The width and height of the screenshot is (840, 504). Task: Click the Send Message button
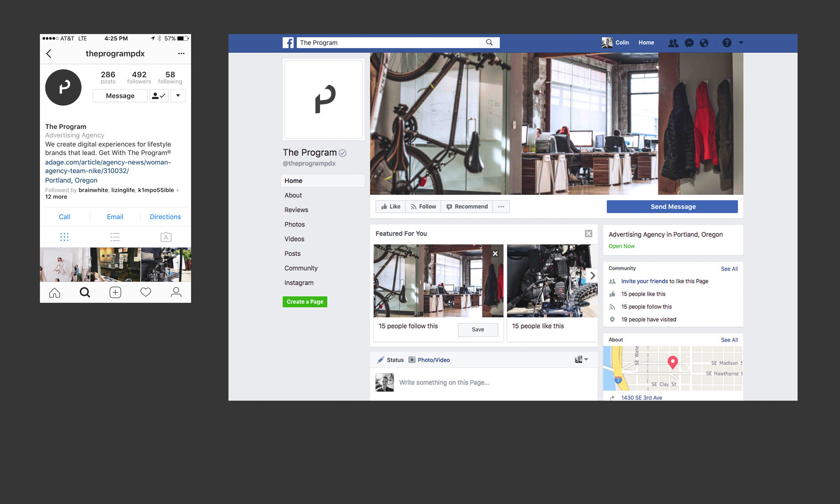672,207
